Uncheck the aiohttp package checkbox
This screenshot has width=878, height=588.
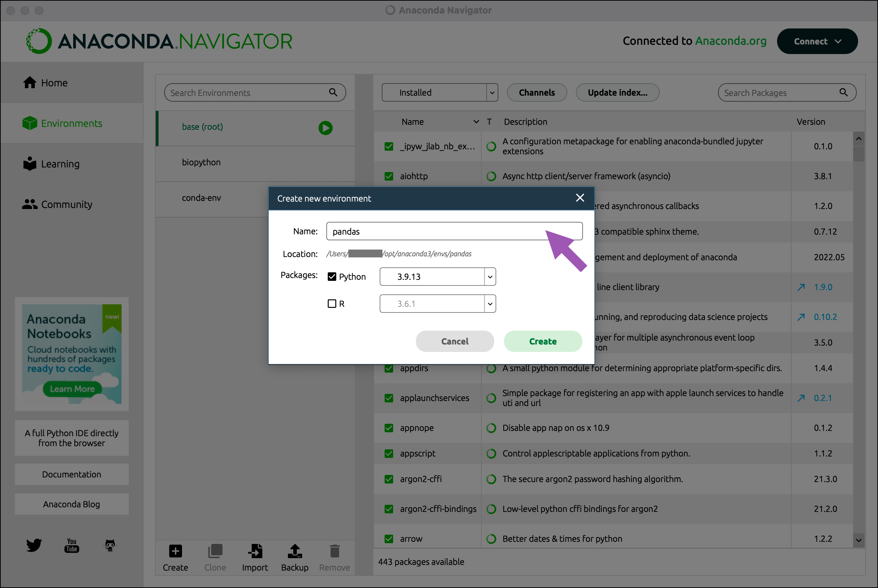pos(389,176)
